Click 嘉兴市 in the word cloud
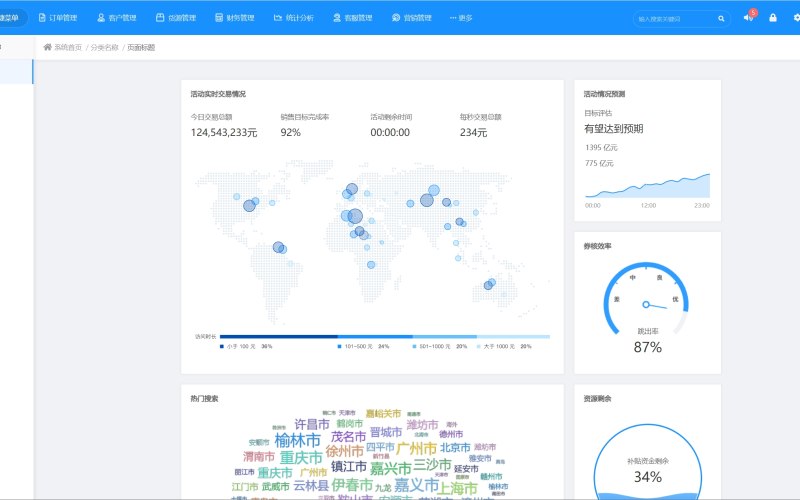Viewport: 800px width, 500px height. click(x=391, y=468)
